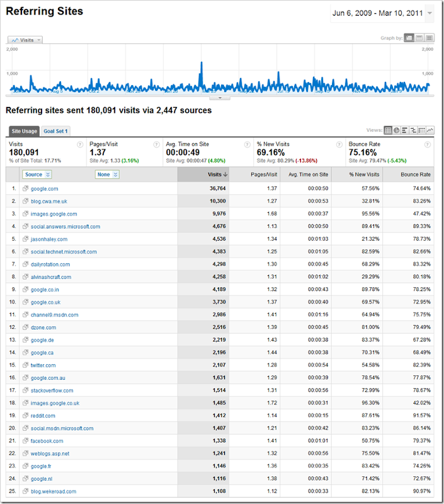
Task: Open the Source dimension dropdown
Action: tap(37, 175)
